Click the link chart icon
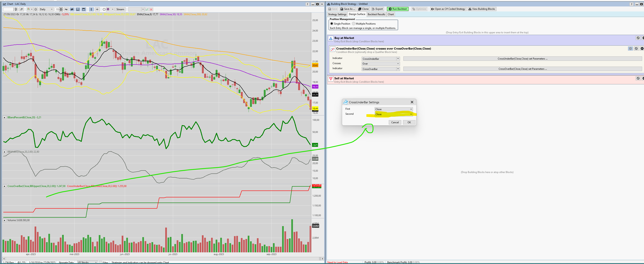This screenshot has width=644, height=264. [21, 9]
